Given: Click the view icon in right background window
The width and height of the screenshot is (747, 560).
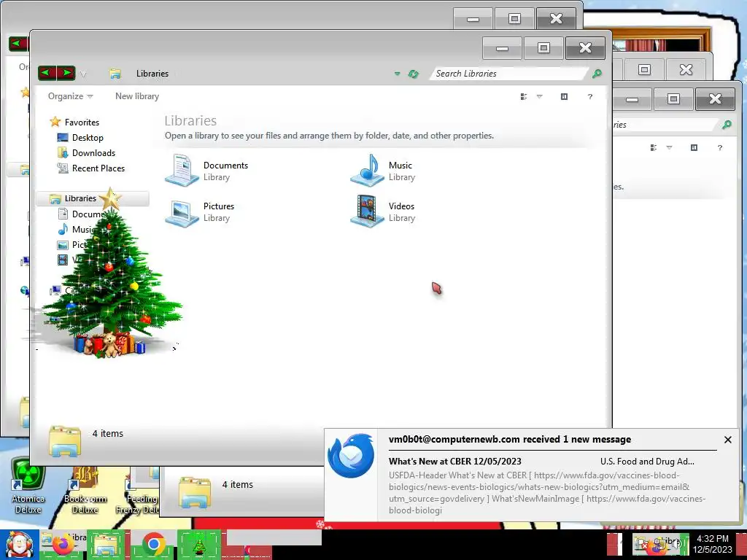Looking at the screenshot, I should coord(654,147).
